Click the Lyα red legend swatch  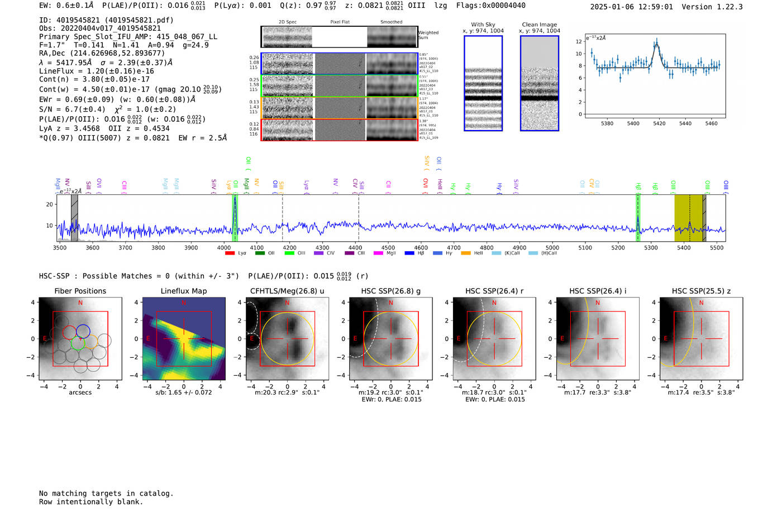coord(230,253)
